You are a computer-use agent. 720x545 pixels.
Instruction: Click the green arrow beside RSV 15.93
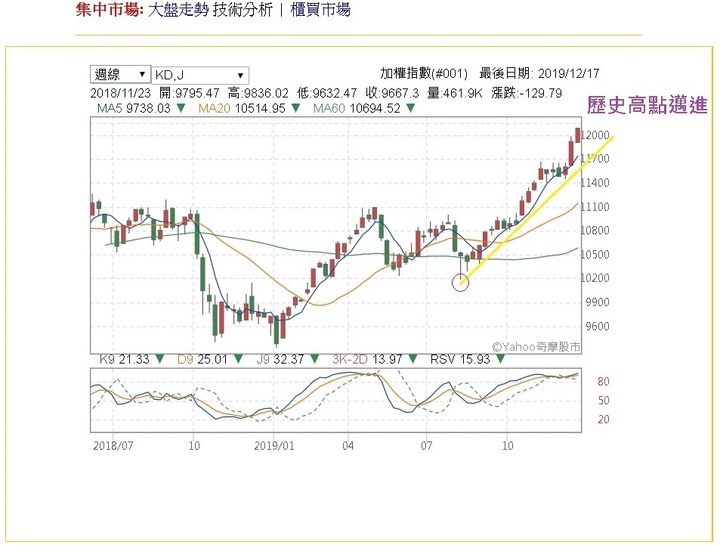pos(500,359)
